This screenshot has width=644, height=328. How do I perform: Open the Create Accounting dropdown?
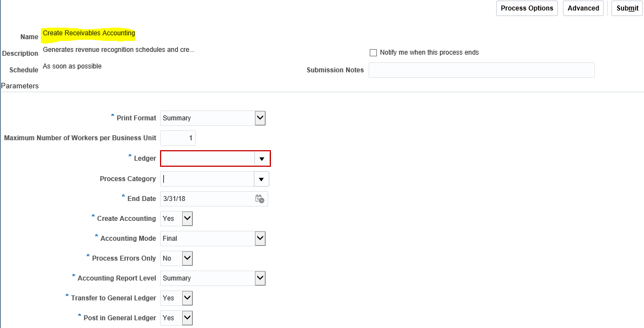point(187,218)
